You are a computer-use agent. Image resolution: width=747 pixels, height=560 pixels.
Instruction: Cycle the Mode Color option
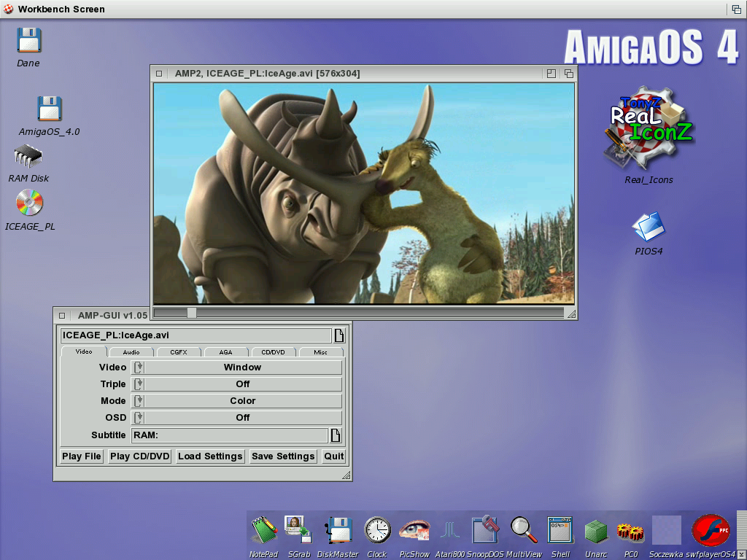click(x=237, y=401)
